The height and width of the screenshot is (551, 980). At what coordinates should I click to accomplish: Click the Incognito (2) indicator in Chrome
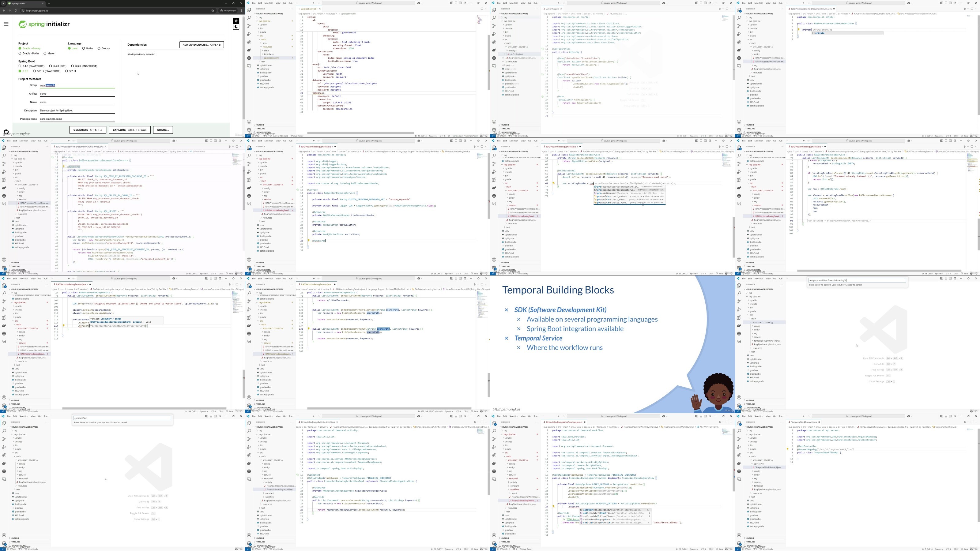tap(228, 11)
